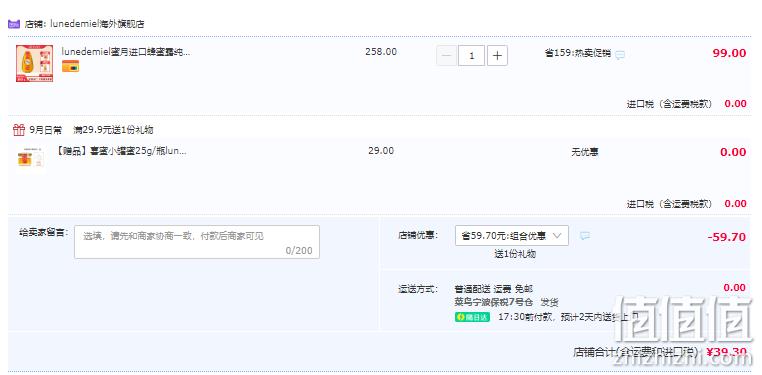Viewport: 762px width, 375px height.
Task: Click the 普通配送 运费 免邮 shipping text
Action: [494, 289]
